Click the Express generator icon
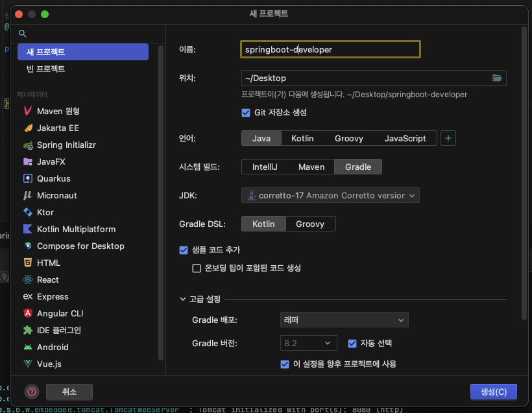Screen dimensions: 532x413 tap(28, 296)
